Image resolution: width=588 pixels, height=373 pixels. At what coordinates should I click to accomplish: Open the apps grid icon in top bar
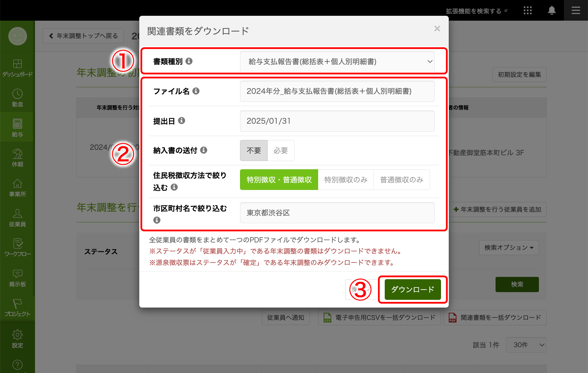[527, 11]
